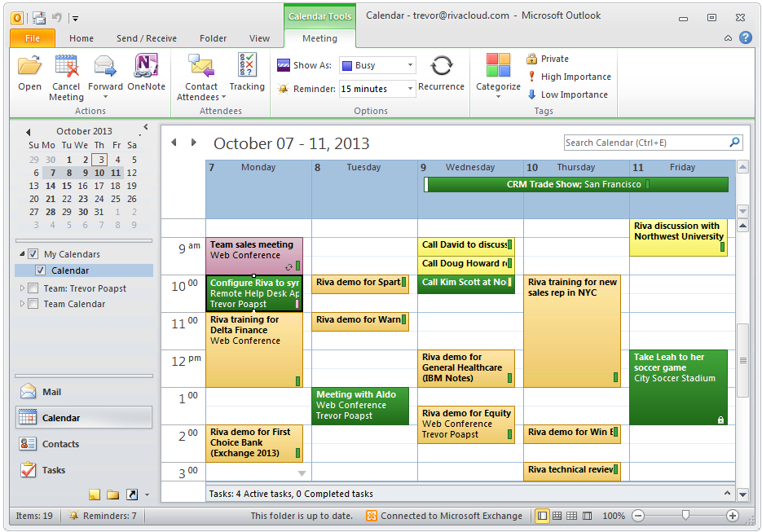
Task: Click Zoom In plus button
Action: 732,516
